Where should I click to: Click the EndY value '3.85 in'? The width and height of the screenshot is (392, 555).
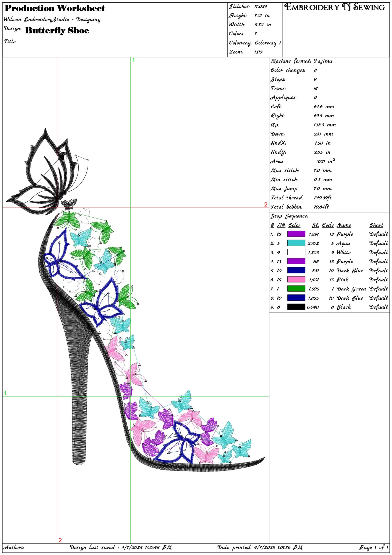[x=322, y=152]
